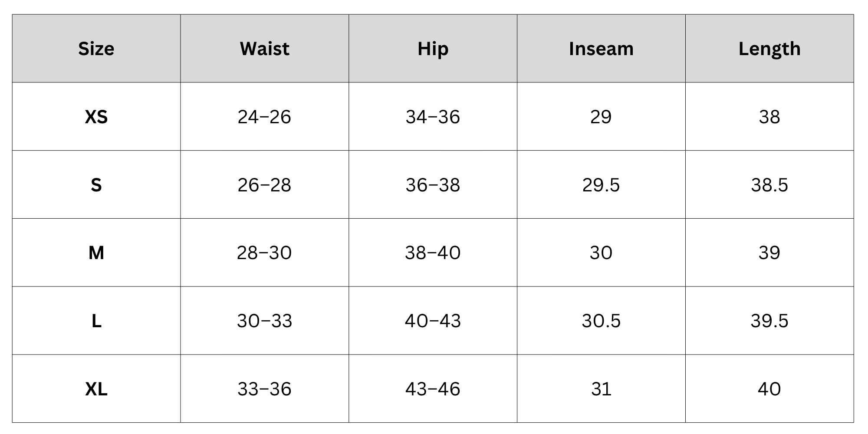Click the 39.5 length cell
Screen dimensions: 868x434
[769, 321]
